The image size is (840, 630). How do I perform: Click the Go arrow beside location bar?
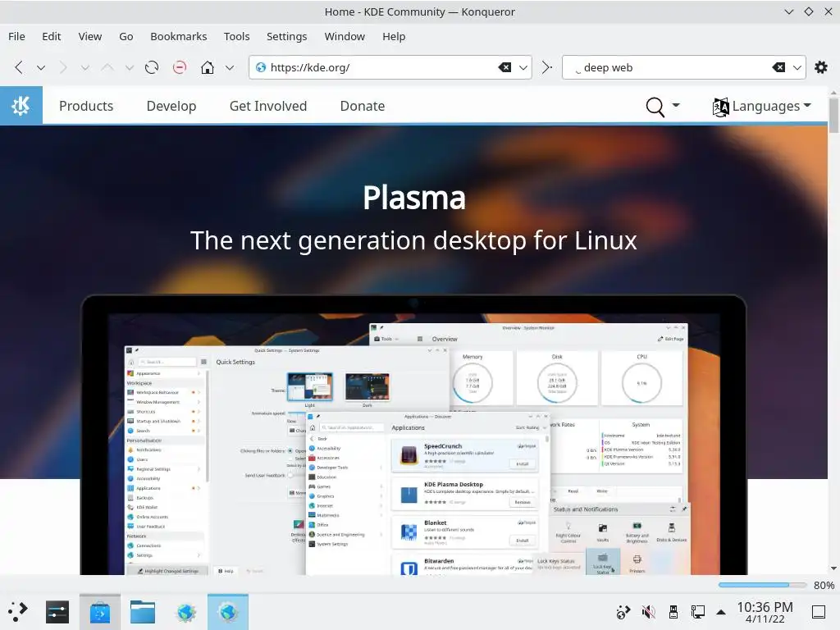(546, 67)
